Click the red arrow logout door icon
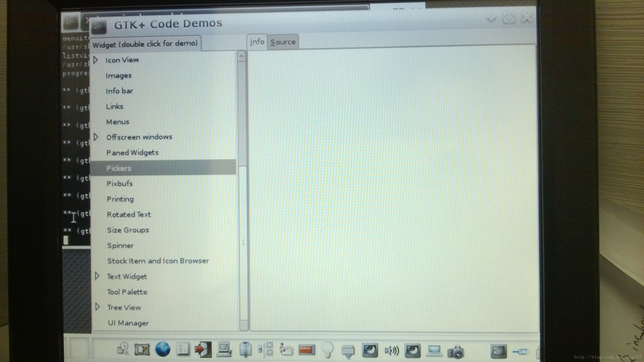Image resolution: width=644 pixels, height=362 pixels. pyautogui.click(x=203, y=350)
